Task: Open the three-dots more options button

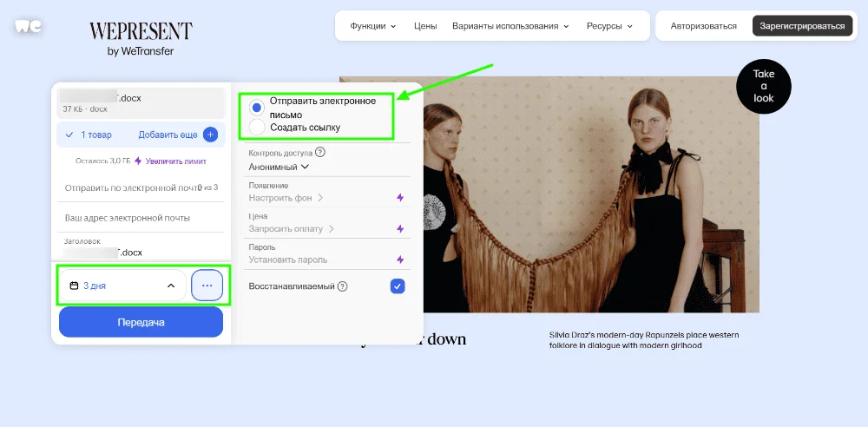Action: point(207,286)
